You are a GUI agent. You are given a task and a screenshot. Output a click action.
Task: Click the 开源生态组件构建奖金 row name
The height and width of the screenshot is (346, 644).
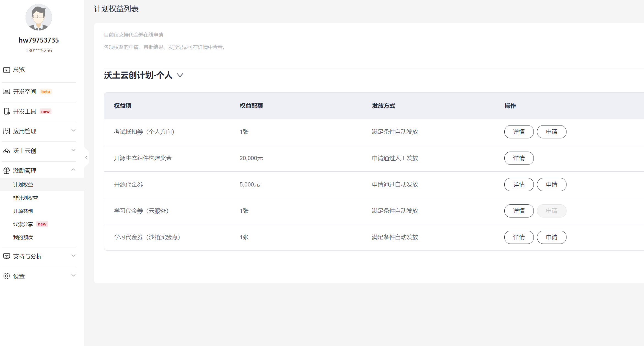point(143,158)
